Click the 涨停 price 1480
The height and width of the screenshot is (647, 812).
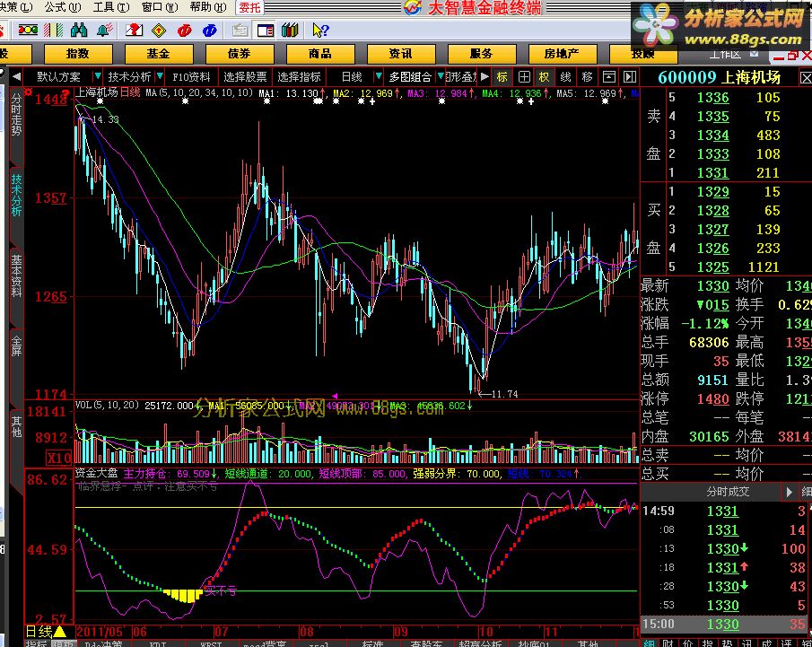[x=712, y=398]
